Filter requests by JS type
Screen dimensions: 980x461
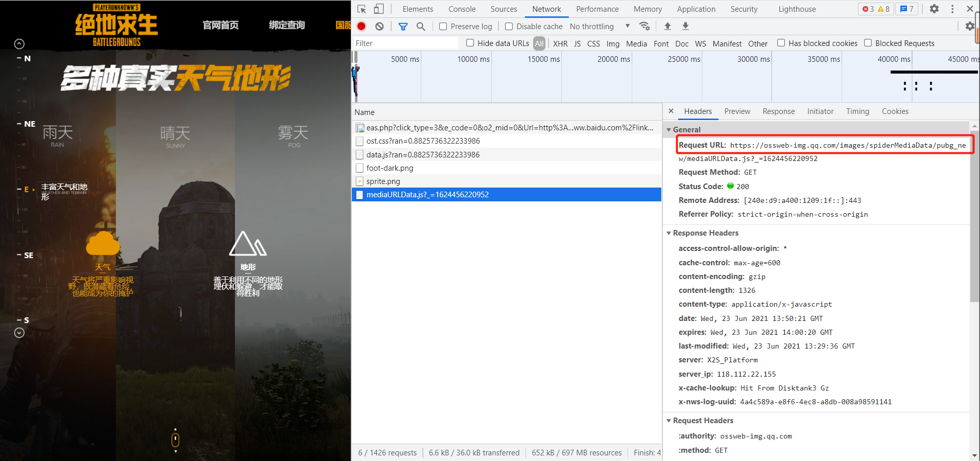coord(577,43)
